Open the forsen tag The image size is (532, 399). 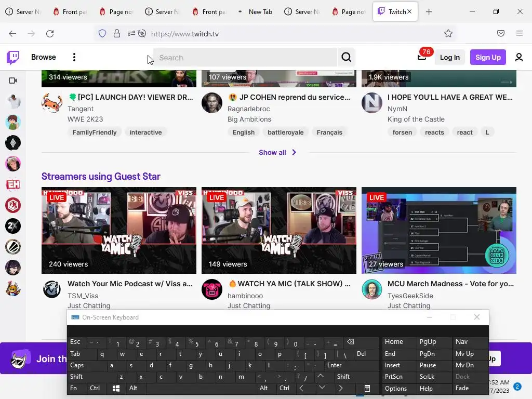click(402, 132)
